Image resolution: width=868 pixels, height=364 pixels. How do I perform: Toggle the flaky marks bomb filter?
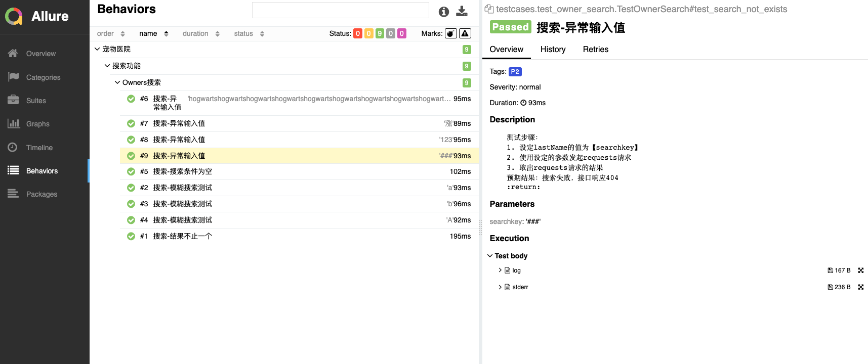click(450, 33)
